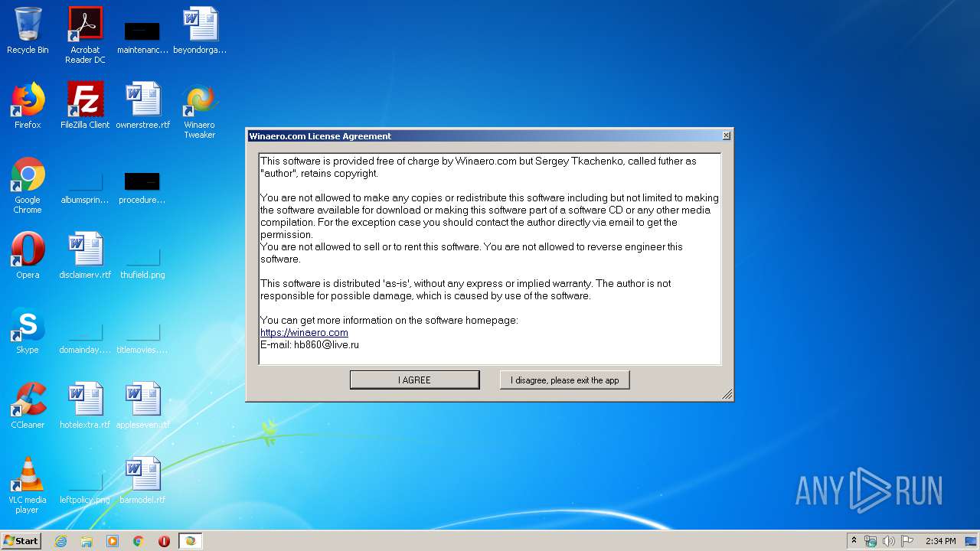
Task: Launch Skype desktop shortcut
Action: (x=28, y=331)
